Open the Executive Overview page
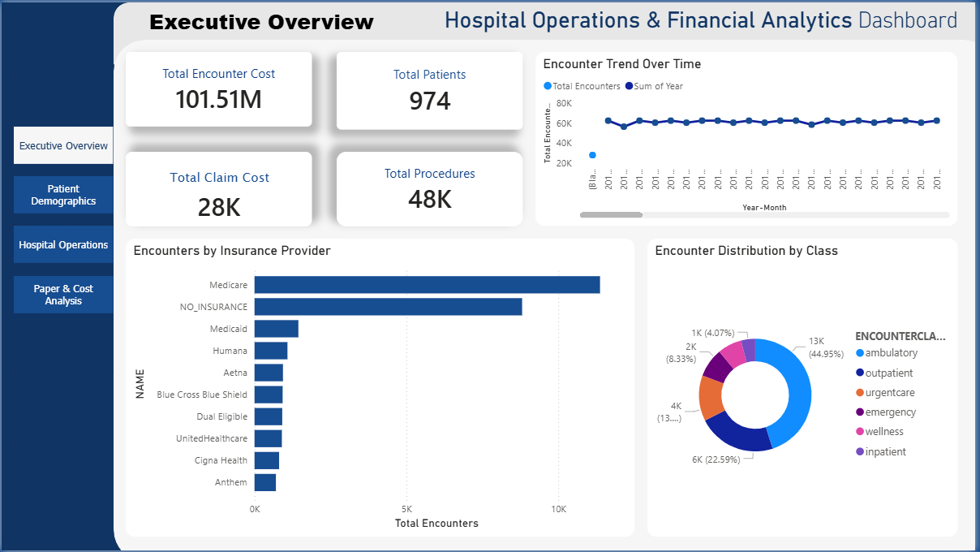The image size is (980, 552). 63,146
